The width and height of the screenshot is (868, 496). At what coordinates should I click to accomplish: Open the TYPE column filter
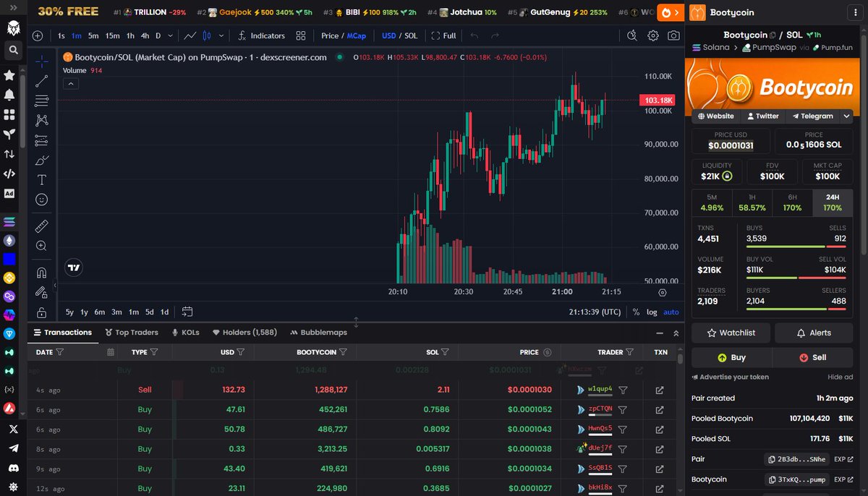(x=154, y=352)
